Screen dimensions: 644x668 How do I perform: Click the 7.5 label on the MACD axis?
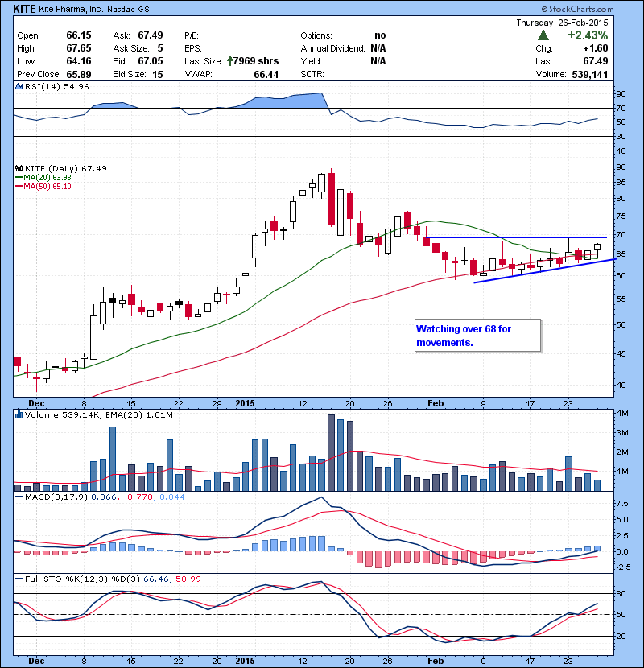[x=621, y=504]
